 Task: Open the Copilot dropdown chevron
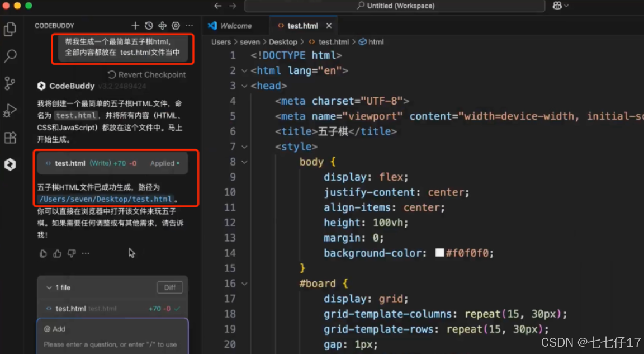(x=567, y=6)
